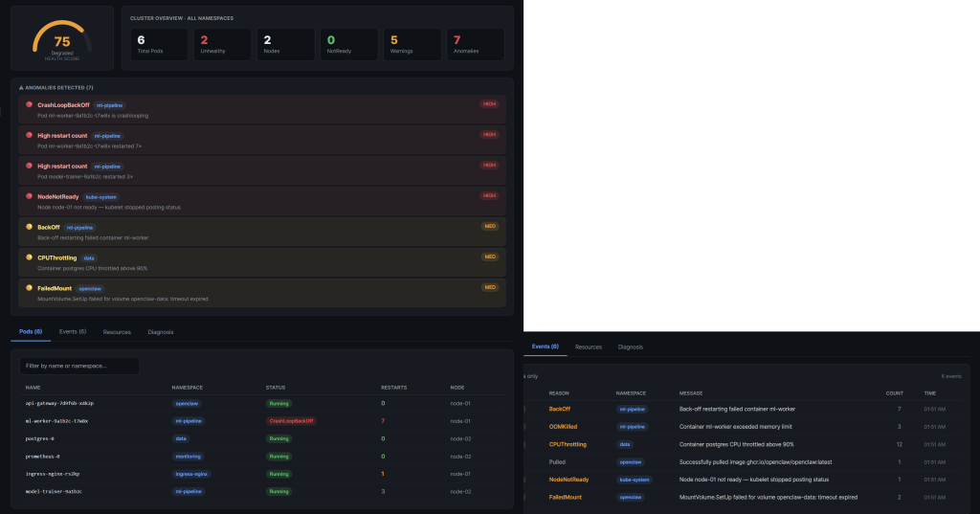Image resolution: width=980 pixels, height=514 pixels.
Task: Click the Restarts column header in pods table
Action: point(394,388)
